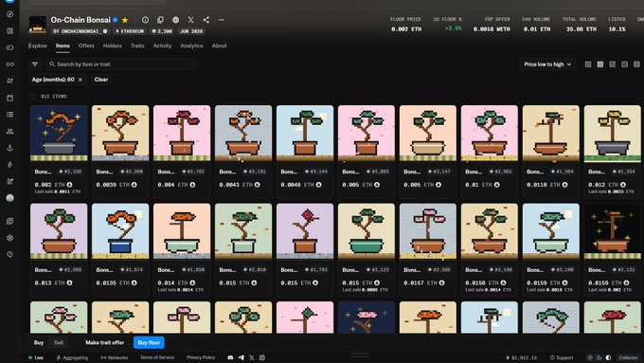Click the 35.86 ETH total volume value
Screen dimensions: 644x363
pyautogui.click(x=581, y=29)
